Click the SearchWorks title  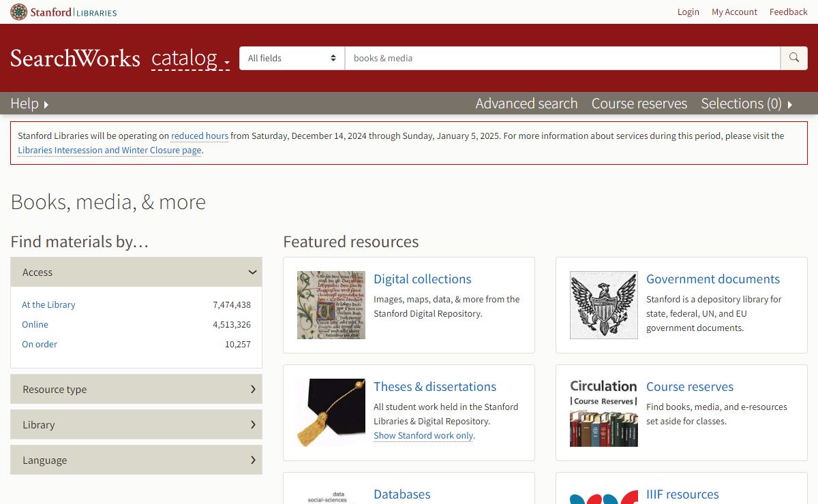75,58
